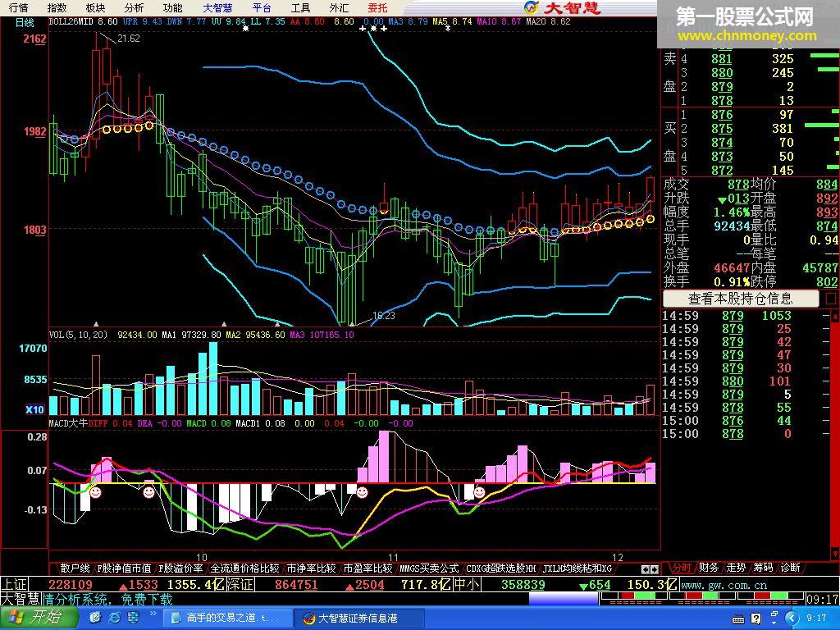This screenshot has height=630, width=840.
Task: Click the www.gw.com.cn link
Action: point(724,584)
